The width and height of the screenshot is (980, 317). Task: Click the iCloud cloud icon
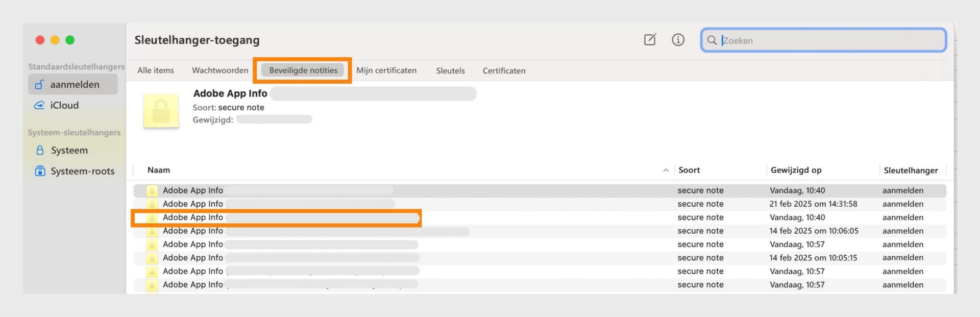(x=39, y=105)
